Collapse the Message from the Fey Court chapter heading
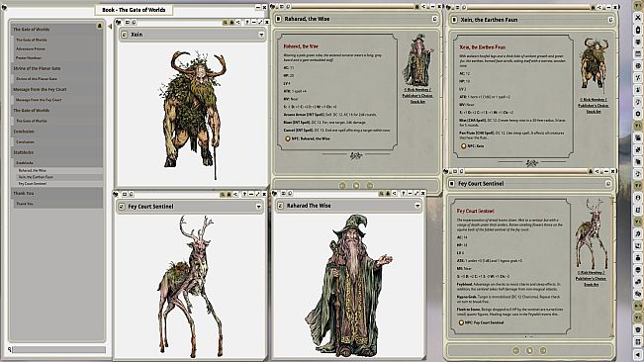 [40, 89]
